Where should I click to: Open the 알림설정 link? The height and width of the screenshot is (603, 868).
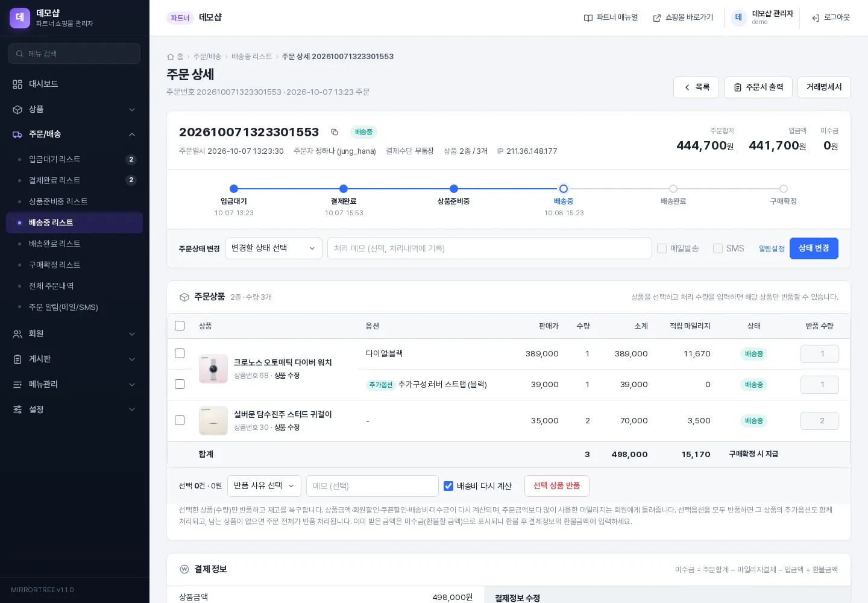point(772,249)
